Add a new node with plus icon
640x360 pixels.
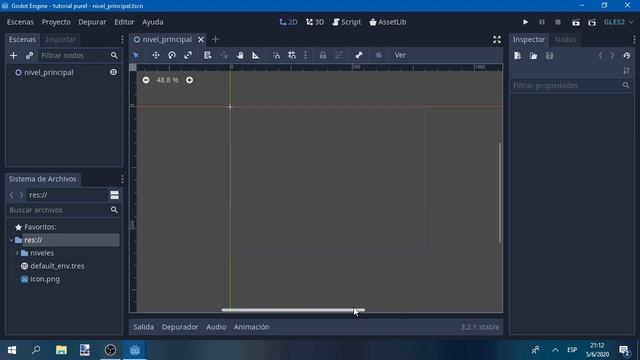13,56
